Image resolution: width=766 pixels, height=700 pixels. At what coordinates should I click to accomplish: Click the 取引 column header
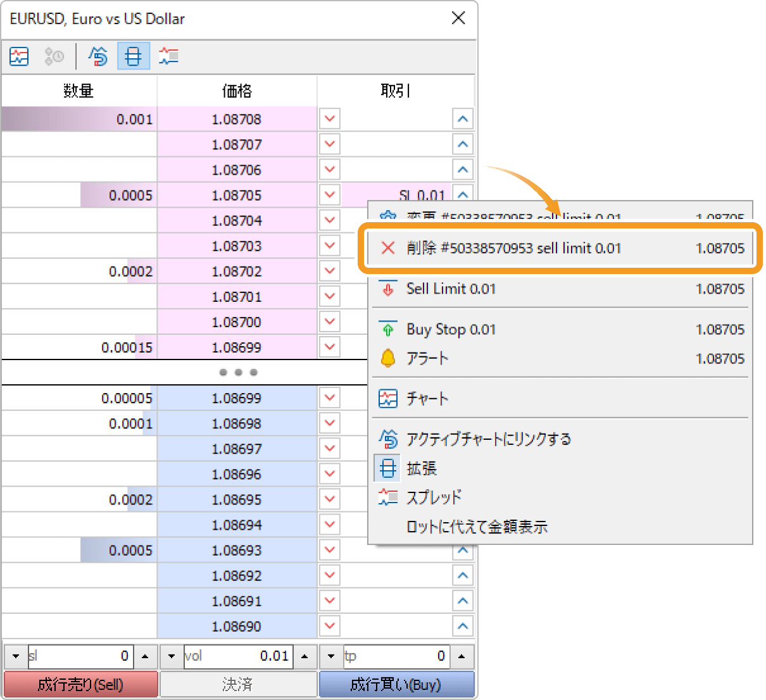coord(396,91)
